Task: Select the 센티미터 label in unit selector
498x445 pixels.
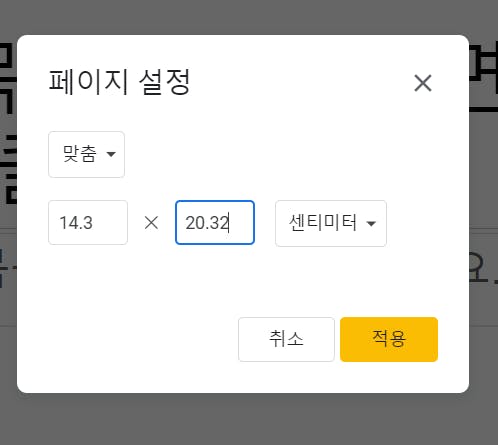Action: tap(323, 222)
